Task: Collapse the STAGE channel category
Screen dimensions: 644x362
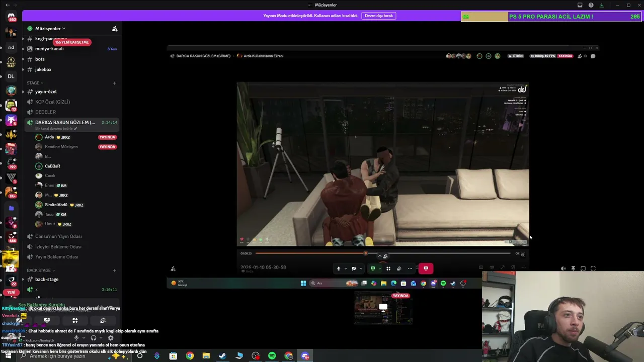Action: click(35, 83)
